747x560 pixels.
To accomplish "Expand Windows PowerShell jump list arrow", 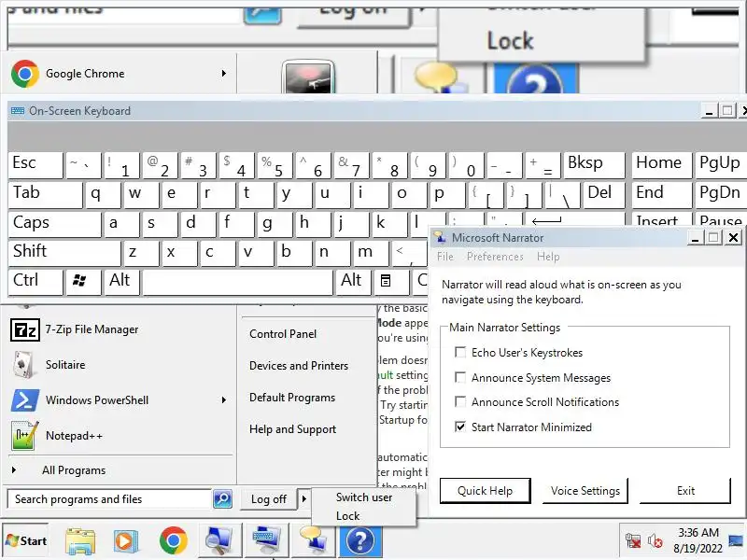I will tap(224, 400).
